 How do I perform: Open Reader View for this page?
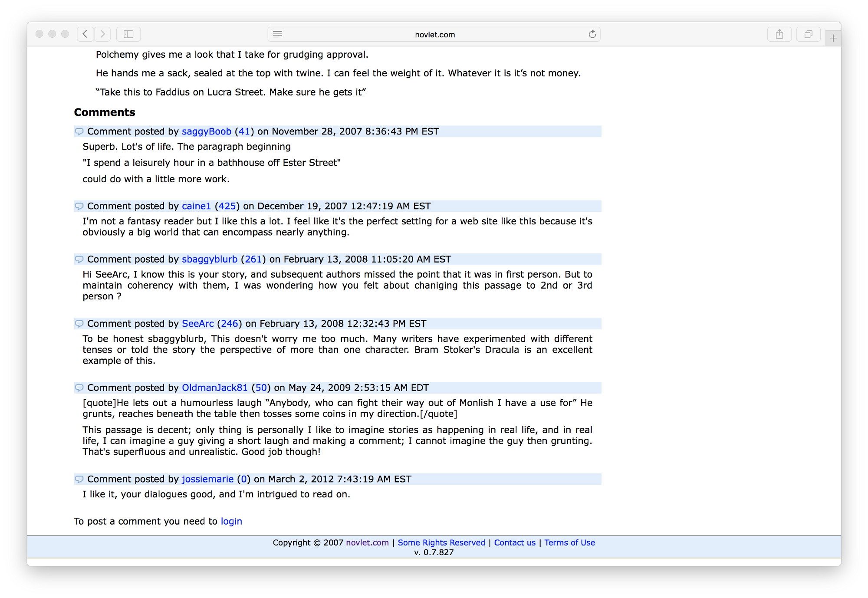[x=277, y=34]
